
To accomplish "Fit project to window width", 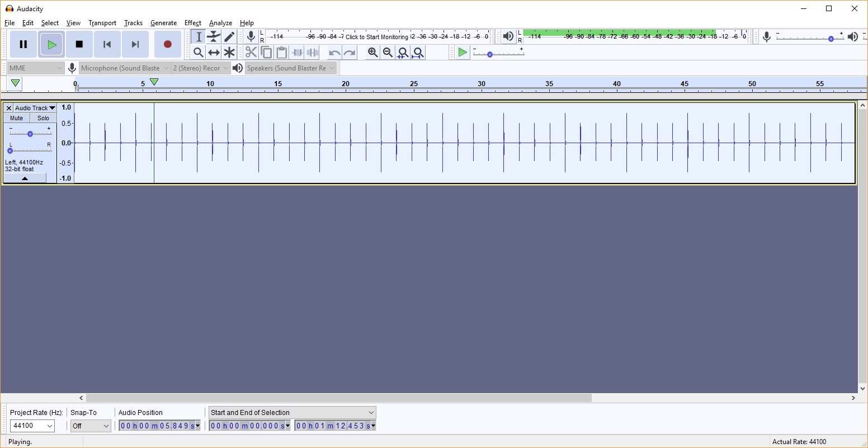I will [x=418, y=53].
